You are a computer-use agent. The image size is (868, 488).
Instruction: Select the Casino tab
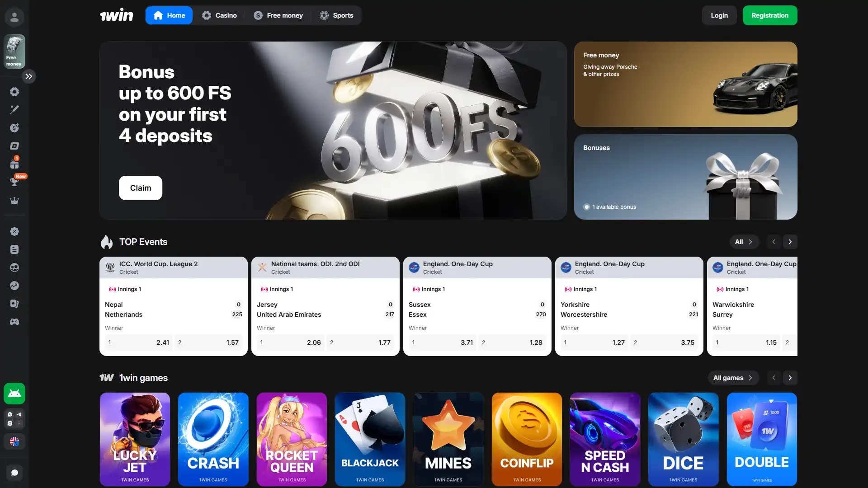tap(219, 15)
